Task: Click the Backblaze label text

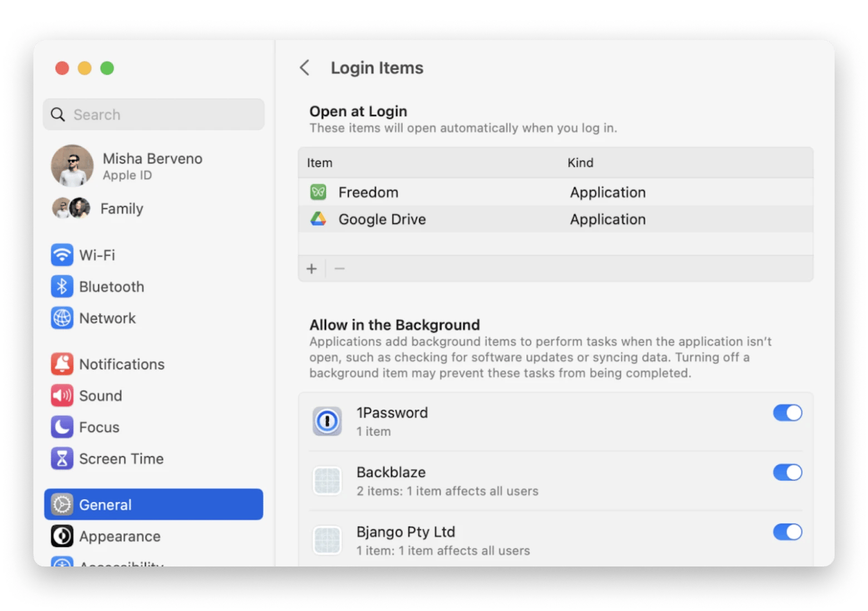Action: tap(391, 472)
